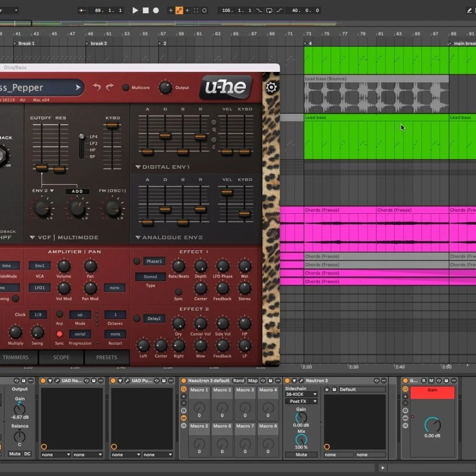Toggle Effect 1 on/off button

point(137,261)
